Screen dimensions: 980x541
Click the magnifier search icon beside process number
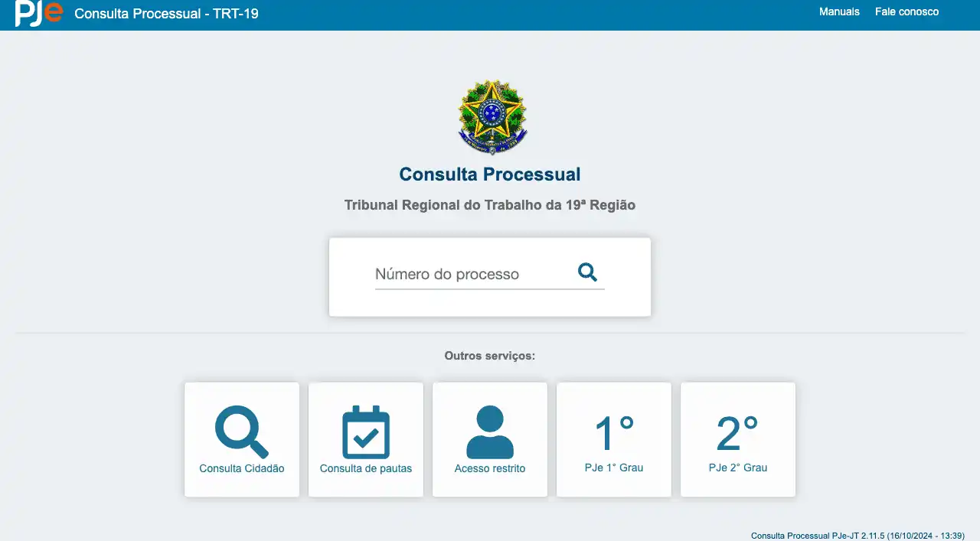(x=587, y=272)
